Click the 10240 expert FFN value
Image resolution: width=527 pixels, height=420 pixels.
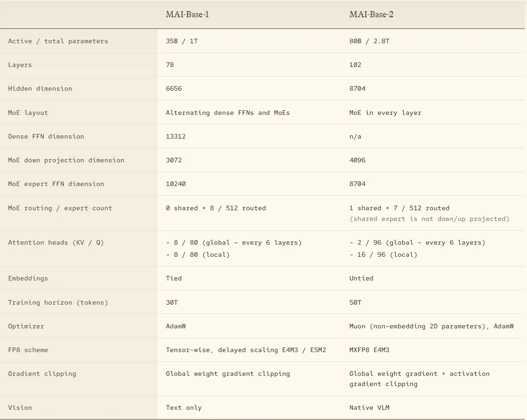176,184
